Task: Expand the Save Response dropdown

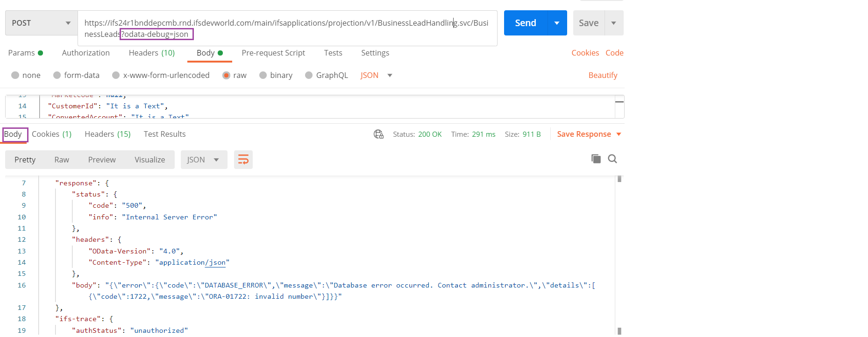Action: (619, 134)
